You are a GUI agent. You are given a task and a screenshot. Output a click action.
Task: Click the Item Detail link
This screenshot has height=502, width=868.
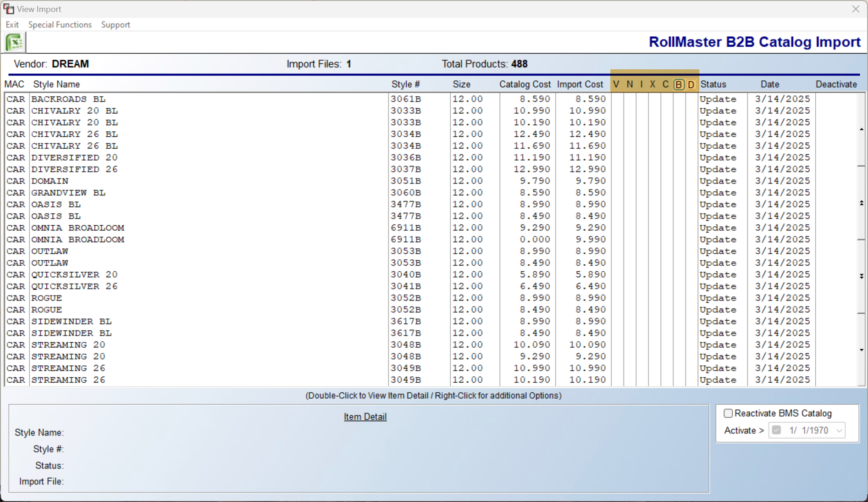point(365,417)
